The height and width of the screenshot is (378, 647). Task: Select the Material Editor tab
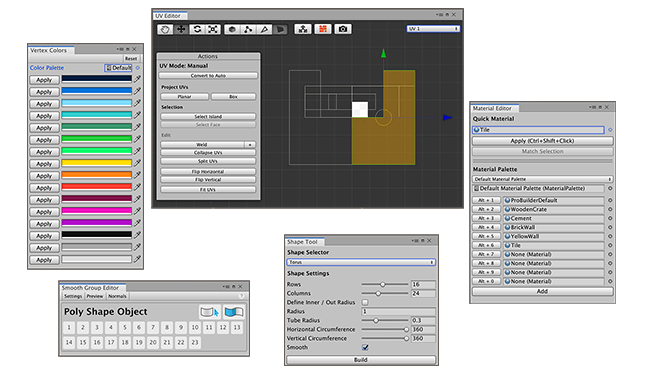495,108
